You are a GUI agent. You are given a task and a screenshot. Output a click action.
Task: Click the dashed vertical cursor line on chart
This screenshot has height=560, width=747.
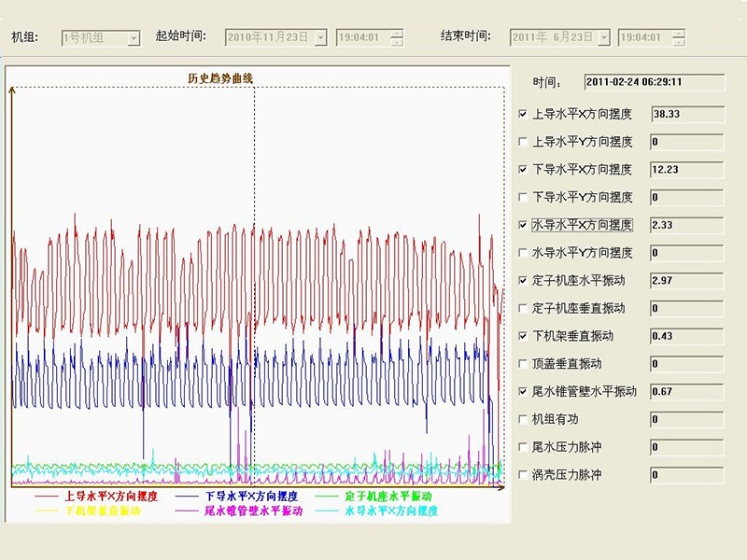click(x=254, y=280)
